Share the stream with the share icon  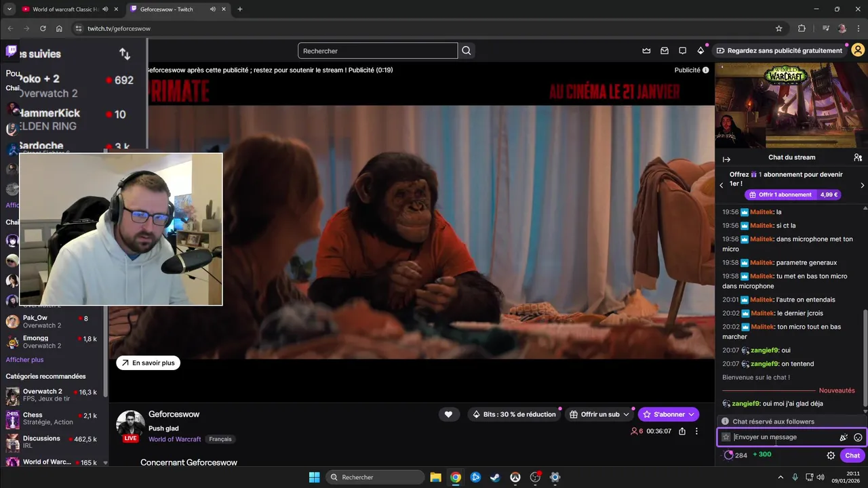tap(682, 431)
